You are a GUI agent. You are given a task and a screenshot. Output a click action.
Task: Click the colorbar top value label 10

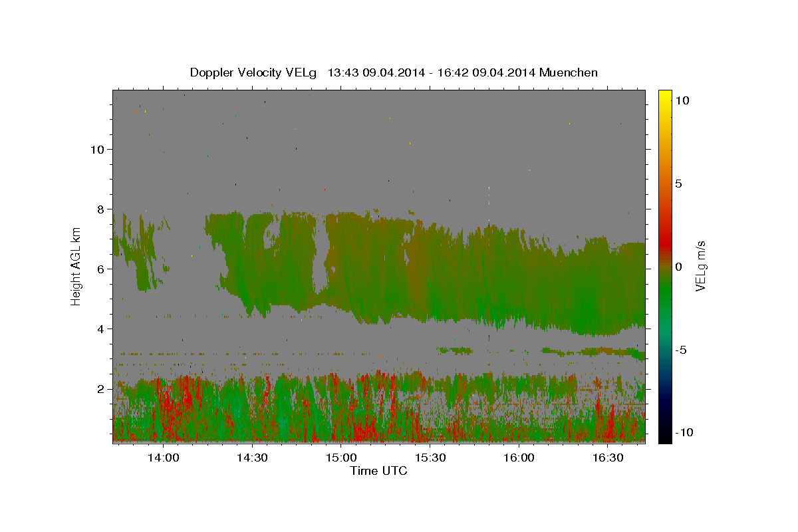point(681,100)
